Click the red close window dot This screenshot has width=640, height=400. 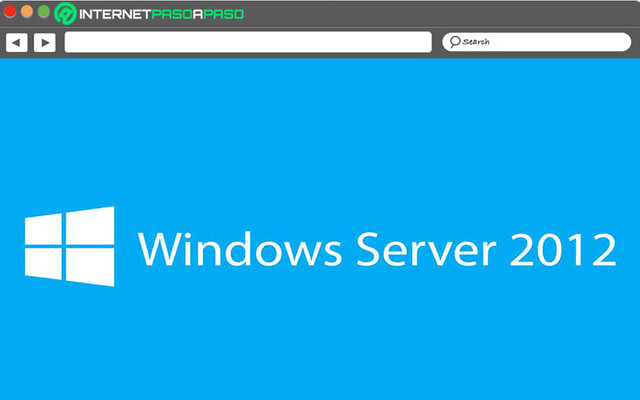point(9,11)
